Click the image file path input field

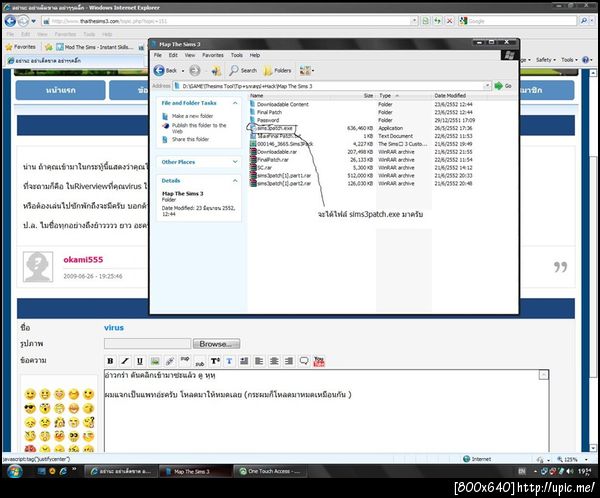click(147, 344)
